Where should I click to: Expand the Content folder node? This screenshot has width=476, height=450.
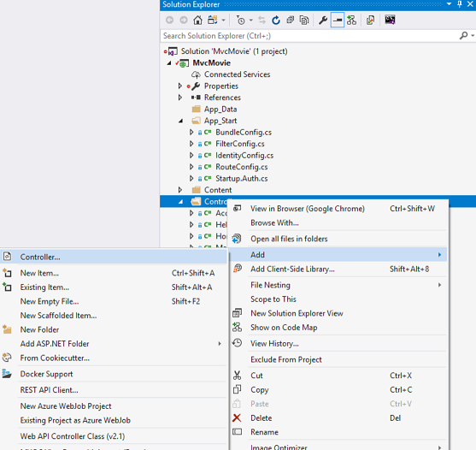click(x=180, y=190)
